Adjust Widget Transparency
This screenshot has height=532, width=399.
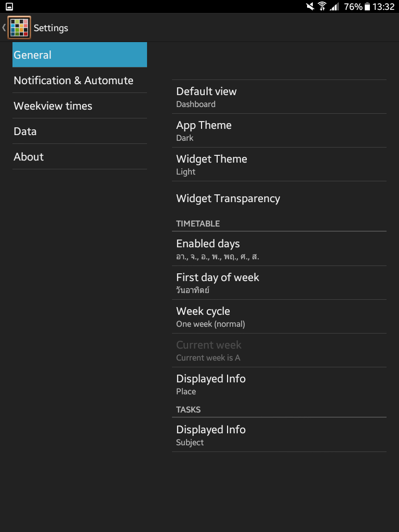[279, 198]
